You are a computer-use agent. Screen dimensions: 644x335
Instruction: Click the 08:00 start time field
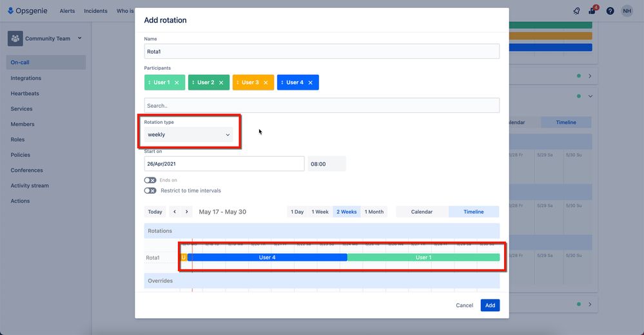327,164
